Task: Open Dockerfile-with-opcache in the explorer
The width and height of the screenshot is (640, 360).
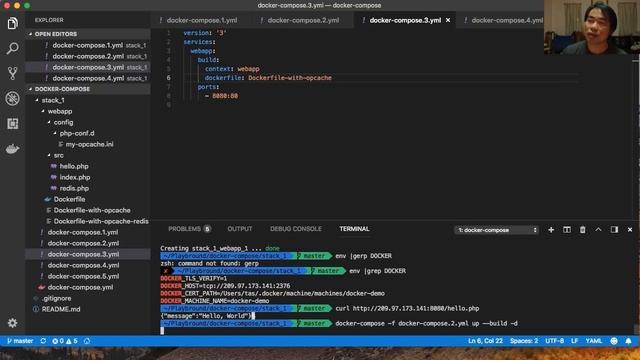Action: point(92,210)
